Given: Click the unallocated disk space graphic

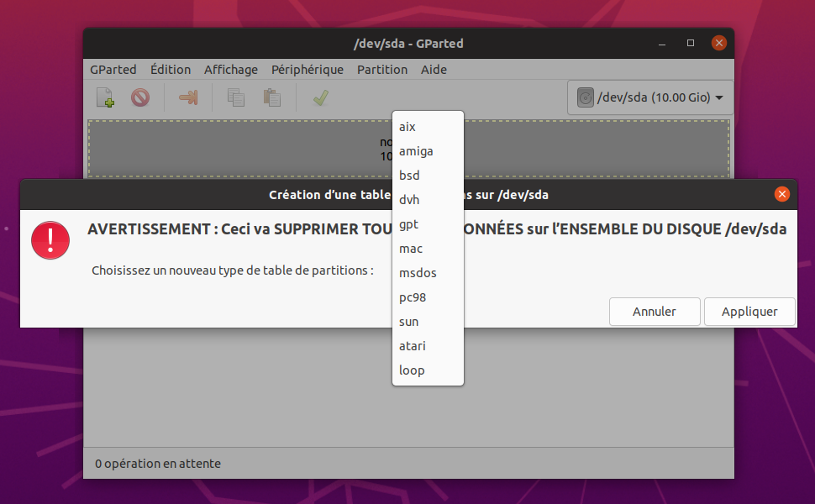Looking at the screenshot, I should coord(408,149).
